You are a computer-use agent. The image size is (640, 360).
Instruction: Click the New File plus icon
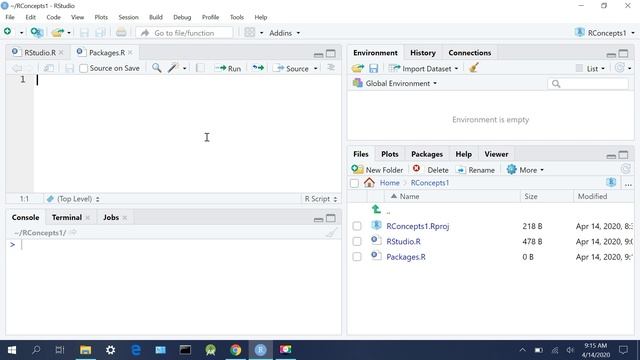[x=7, y=32]
